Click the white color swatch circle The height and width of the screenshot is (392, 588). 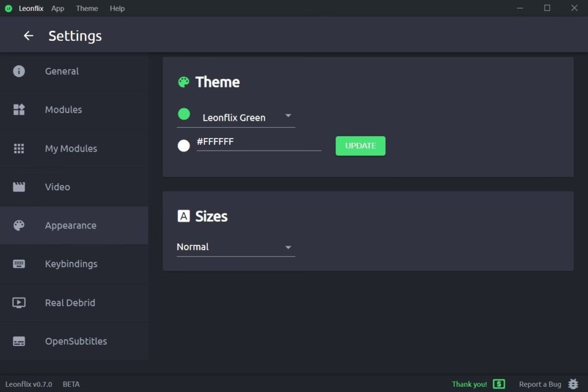click(x=184, y=146)
